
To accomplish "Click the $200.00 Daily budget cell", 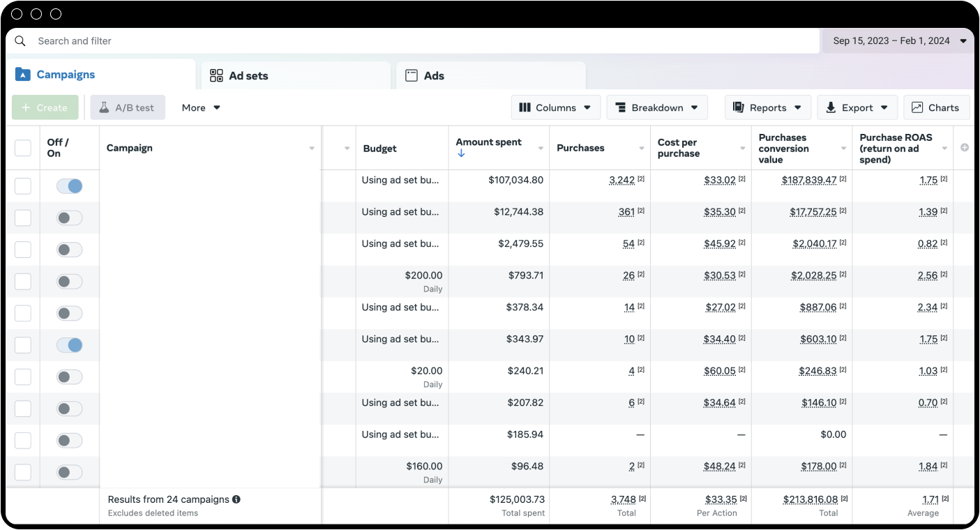I will (402, 282).
